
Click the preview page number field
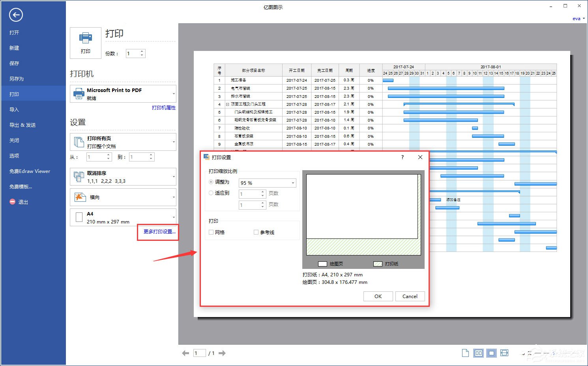(199, 353)
